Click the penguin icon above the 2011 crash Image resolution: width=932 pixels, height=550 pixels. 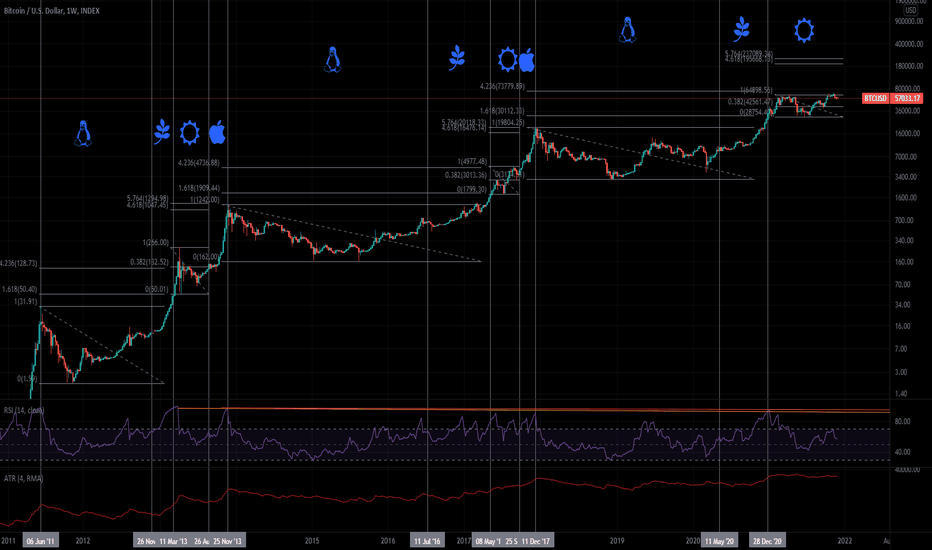[x=83, y=133]
